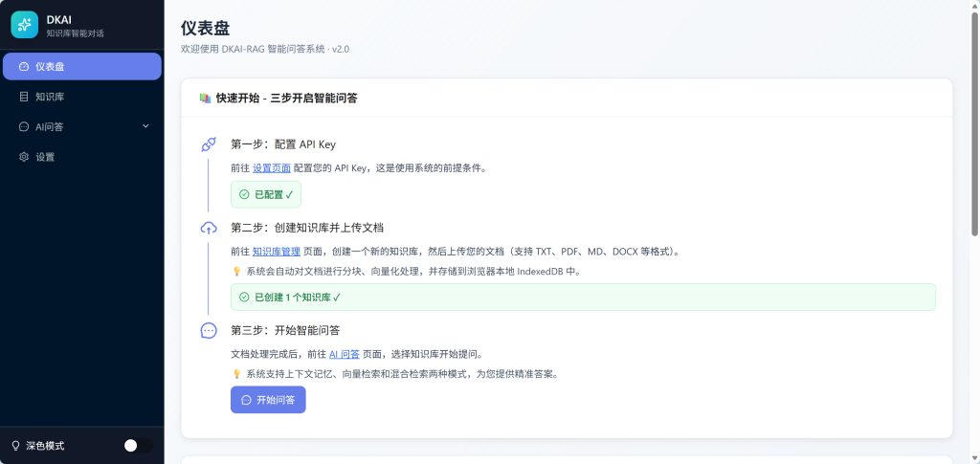Click the lightbulb tip icon about 混合检索

(x=236, y=374)
